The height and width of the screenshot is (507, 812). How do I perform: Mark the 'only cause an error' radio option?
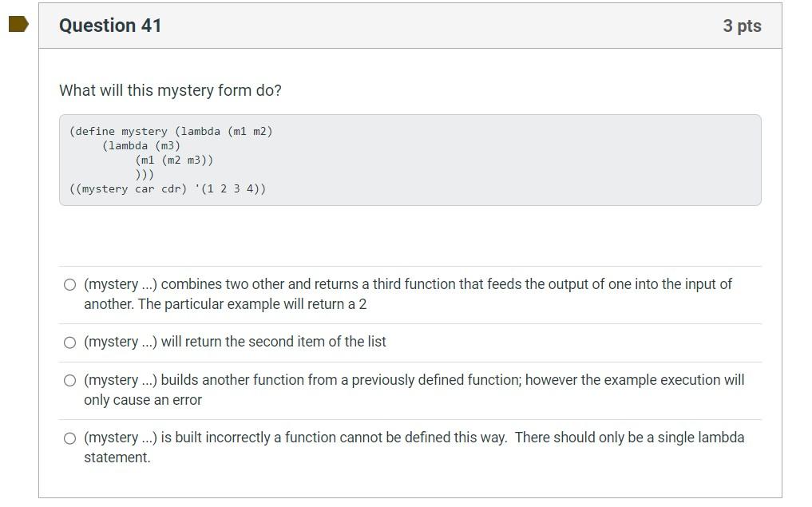tap(70, 381)
